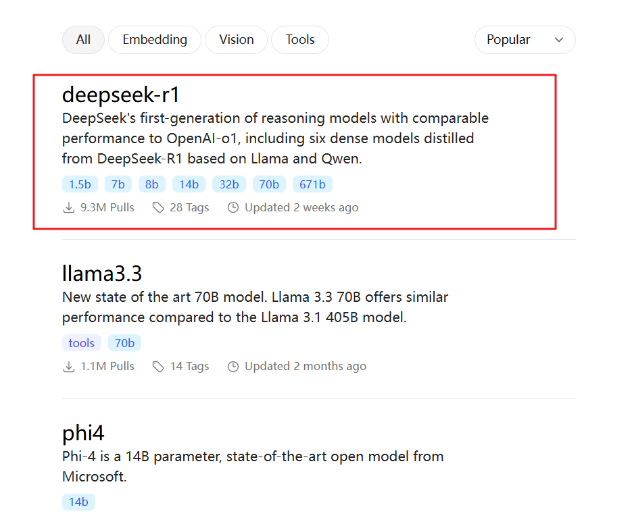Open the deepseek-r1 model page
625x517 pixels.
coord(121,95)
